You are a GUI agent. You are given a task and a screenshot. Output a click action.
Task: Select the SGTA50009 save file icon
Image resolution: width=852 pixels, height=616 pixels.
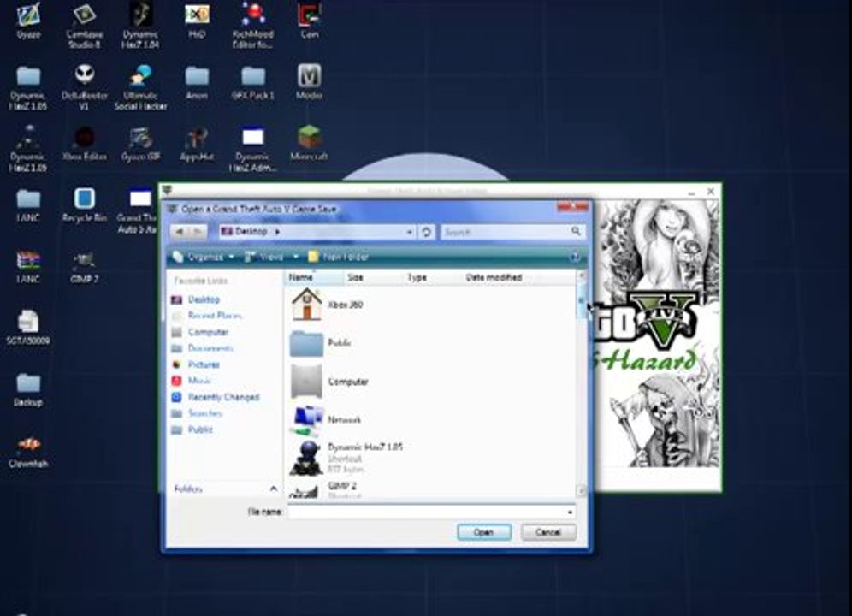pos(28,328)
